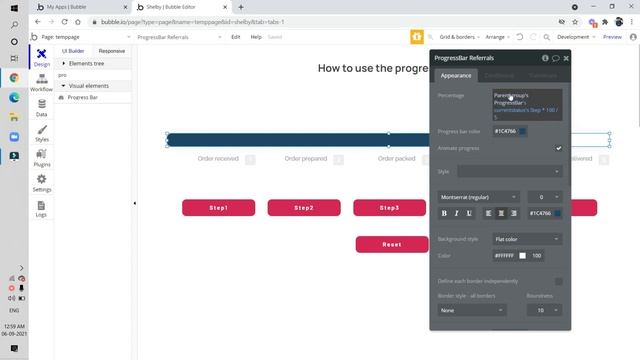Image resolution: width=640 pixels, height=360 pixels.
Task: Toggle bold text formatting
Action: point(444,213)
